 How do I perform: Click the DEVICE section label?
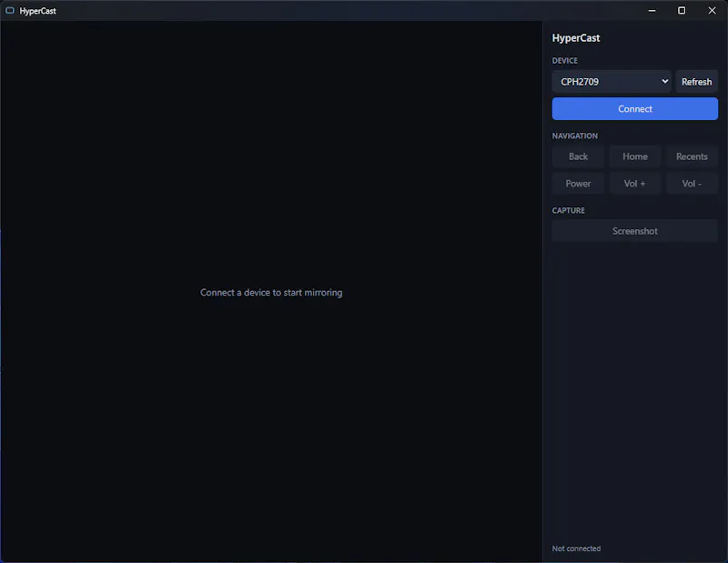564,61
